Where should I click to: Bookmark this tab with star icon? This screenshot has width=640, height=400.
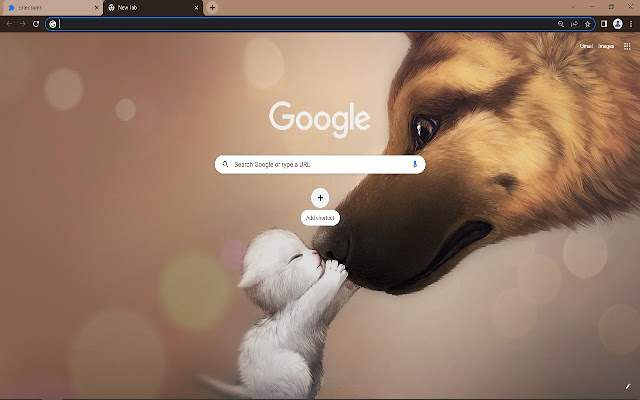point(588,24)
